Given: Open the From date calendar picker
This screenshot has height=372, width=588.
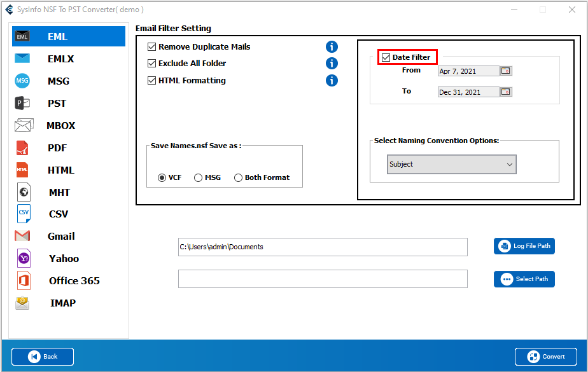Looking at the screenshot, I should pos(506,71).
